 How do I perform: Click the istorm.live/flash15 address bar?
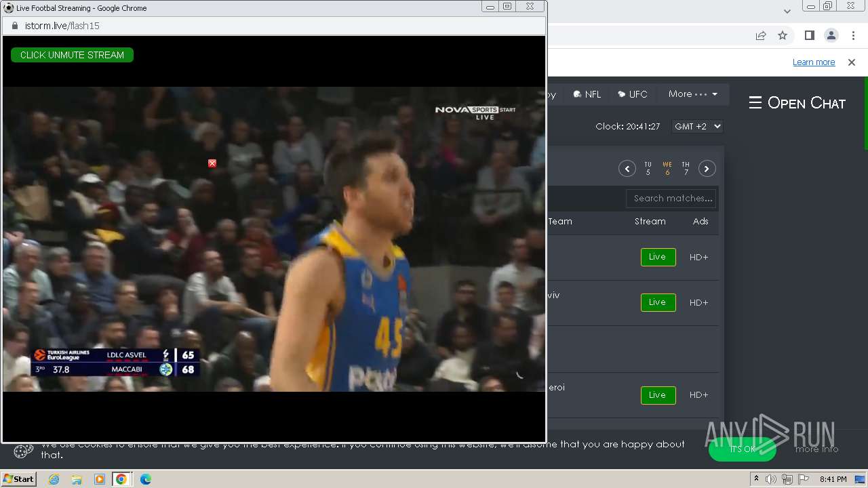[x=274, y=26]
